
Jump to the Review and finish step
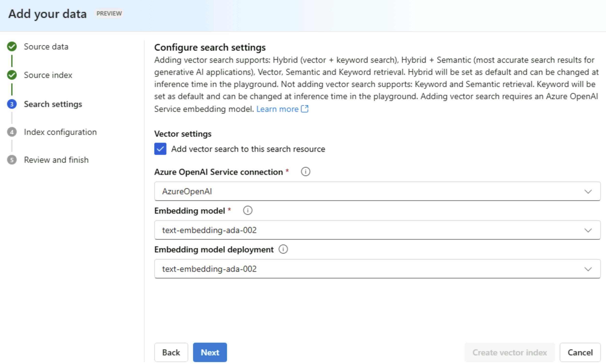(x=56, y=160)
